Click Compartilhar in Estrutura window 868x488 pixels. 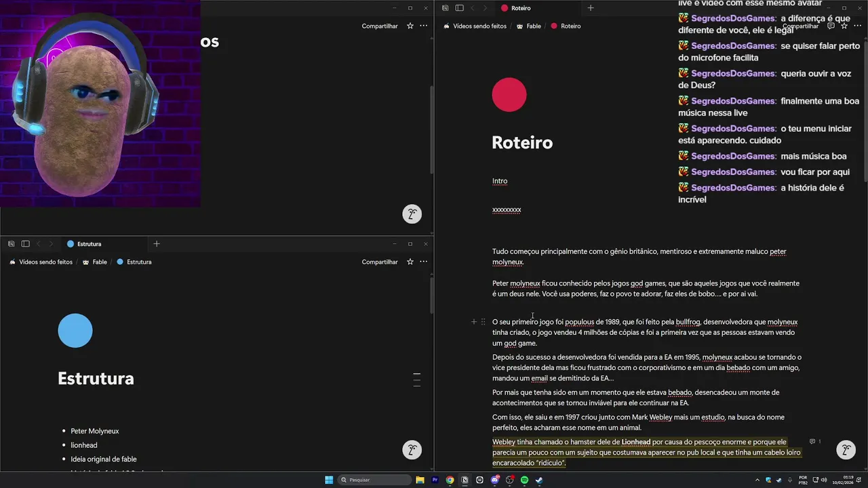380,262
